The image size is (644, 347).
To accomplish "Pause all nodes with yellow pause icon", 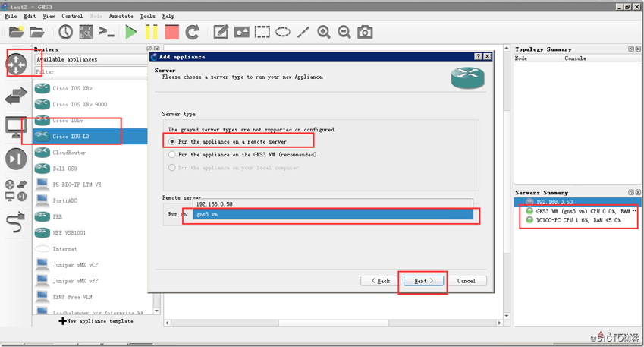I will pyautogui.click(x=151, y=32).
